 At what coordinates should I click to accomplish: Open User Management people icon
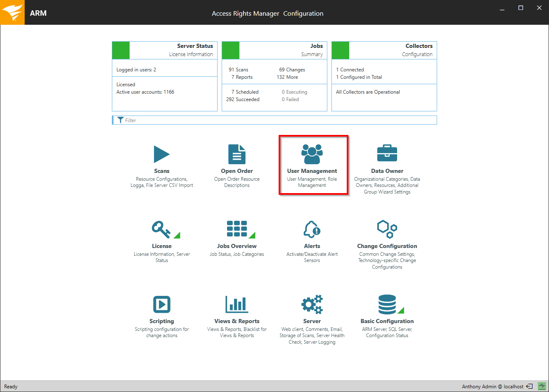click(312, 154)
